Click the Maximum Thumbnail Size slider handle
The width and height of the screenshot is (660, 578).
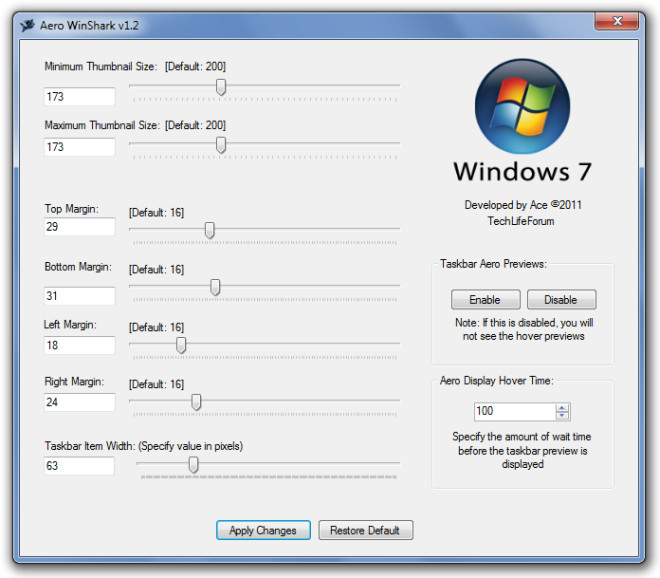point(221,145)
